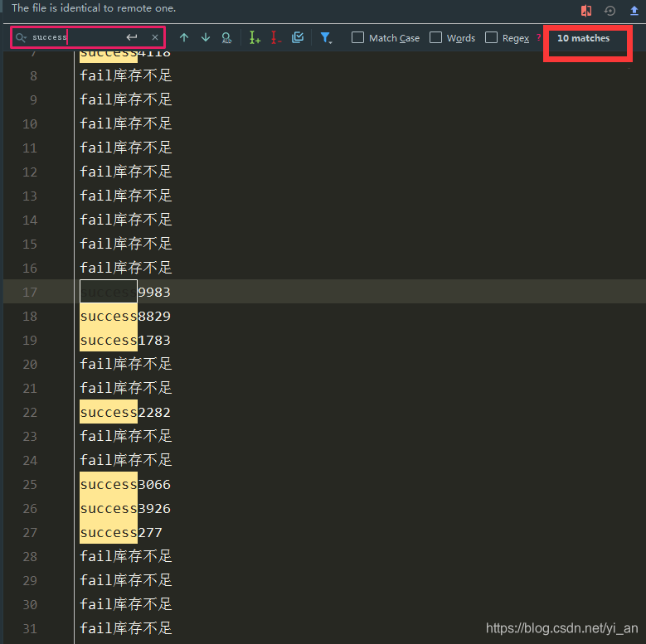This screenshot has height=644, width=646.
Task: Enable the Match Case checkbox
Action: 357,37
